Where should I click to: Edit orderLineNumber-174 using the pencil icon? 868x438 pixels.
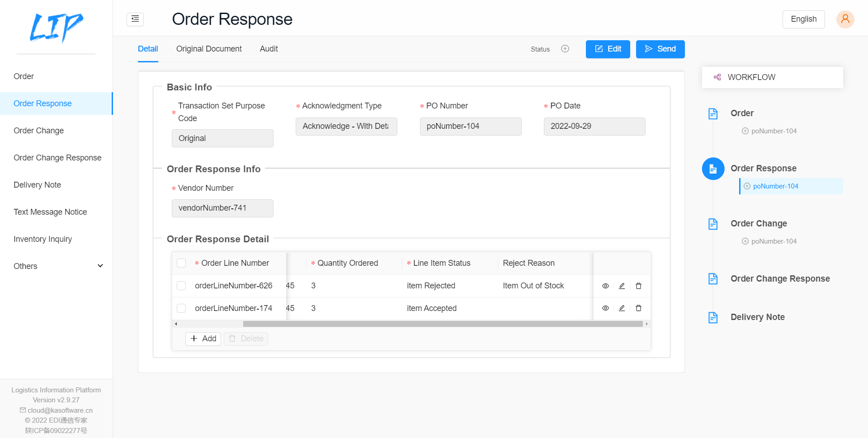622,308
